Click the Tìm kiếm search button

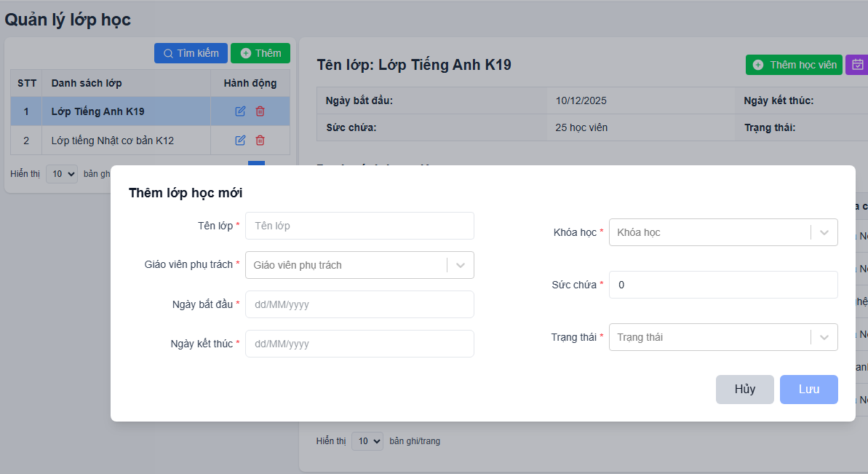[x=191, y=53]
